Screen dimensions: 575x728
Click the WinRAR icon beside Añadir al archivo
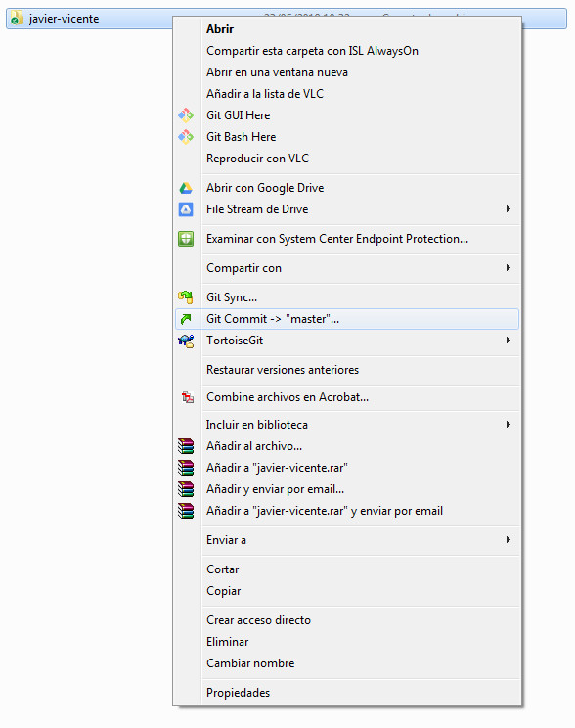pyautogui.click(x=186, y=446)
